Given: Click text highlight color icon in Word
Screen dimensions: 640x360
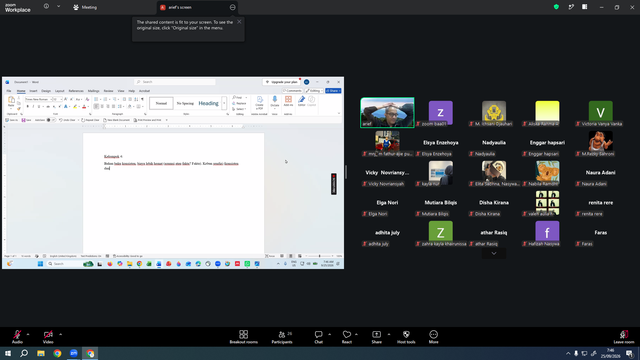Looking at the screenshot, I should click(75, 107).
